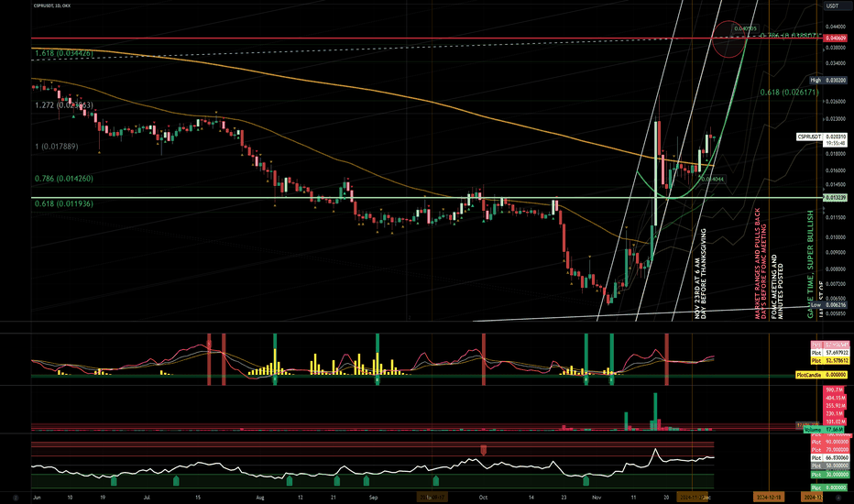The width and height of the screenshot is (854, 504).
Task: Select the 0.618 (0.011936) Fibonacci level label
Action: point(64,203)
